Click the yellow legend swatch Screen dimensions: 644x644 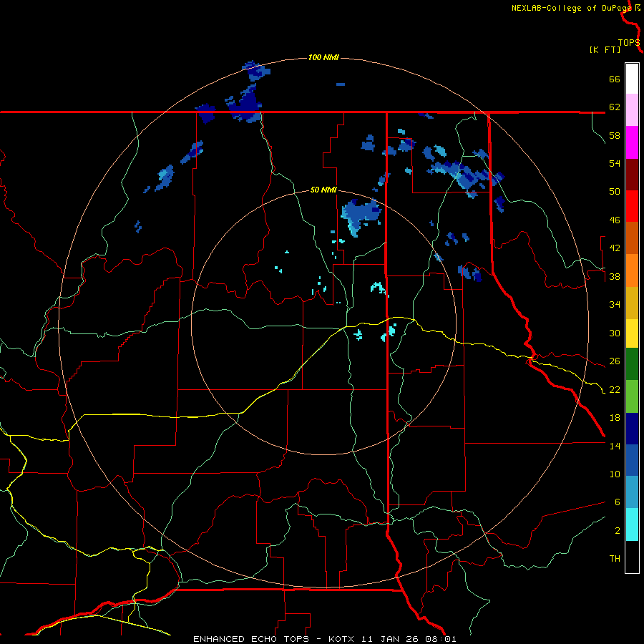tap(632, 333)
